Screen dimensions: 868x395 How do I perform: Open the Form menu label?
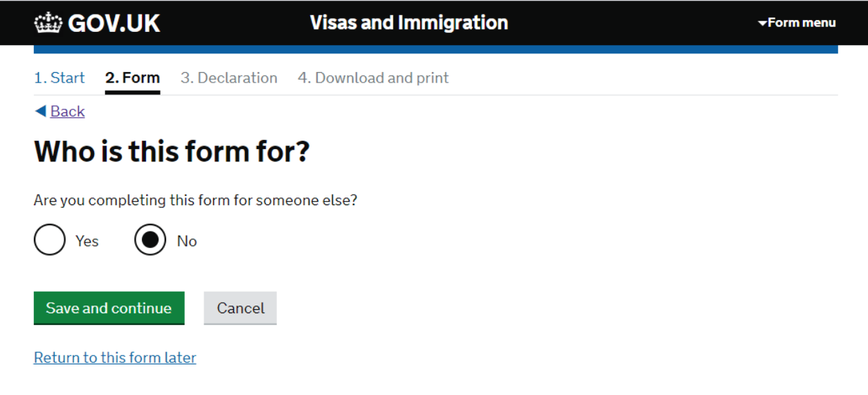pyautogui.click(x=802, y=23)
